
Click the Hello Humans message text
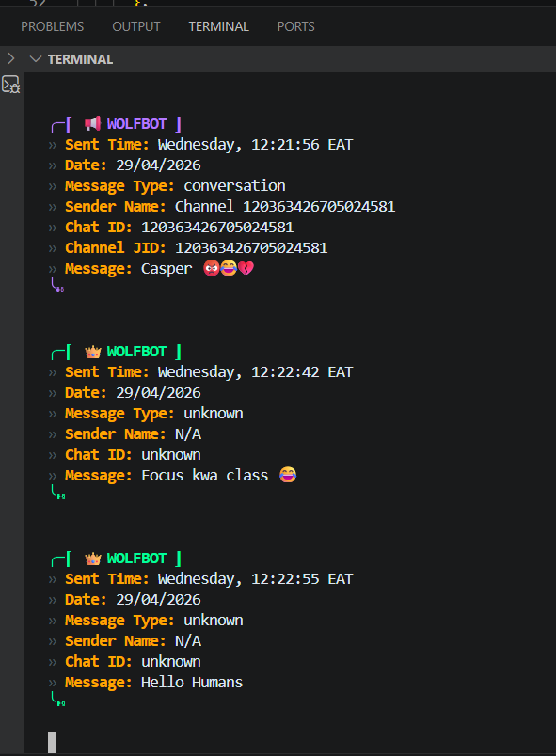click(x=192, y=683)
